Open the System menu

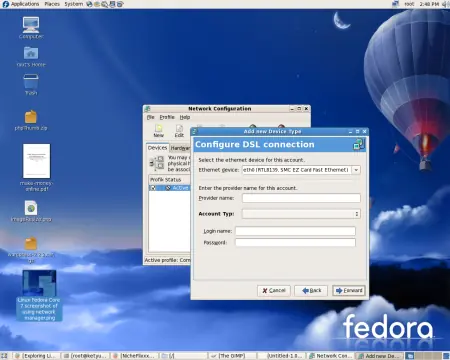(x=74, y=4)
